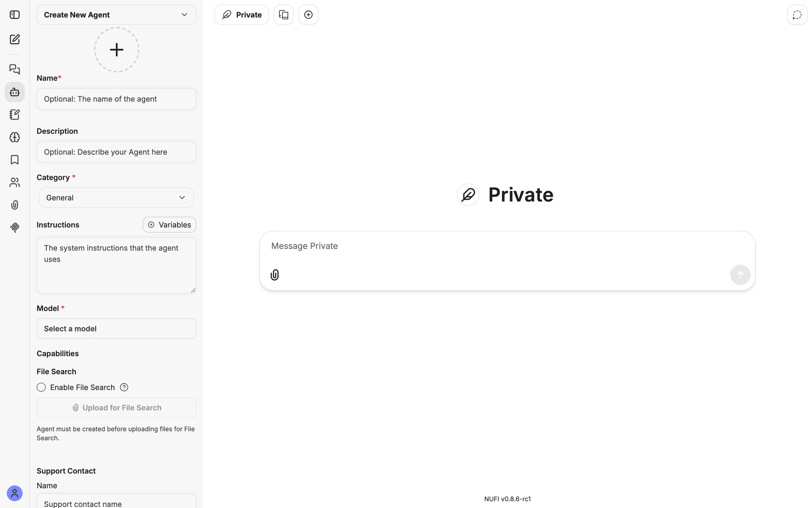The image size is (812, 508).
Task: Open the Select a model picker
Action: pyautogui.click(x=116, y=329)
